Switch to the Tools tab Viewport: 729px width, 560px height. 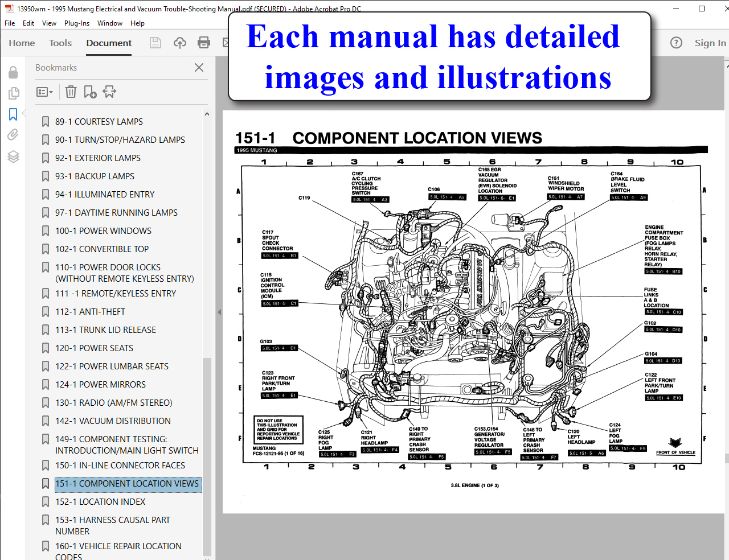[60, 43]
